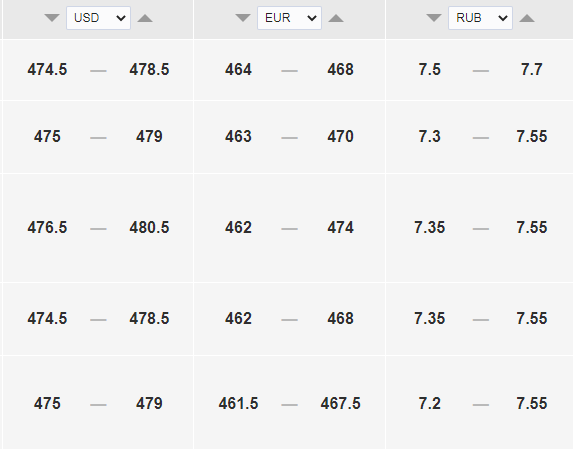
Task: Select EUR sell rate 470
Action: click(340, 137)
